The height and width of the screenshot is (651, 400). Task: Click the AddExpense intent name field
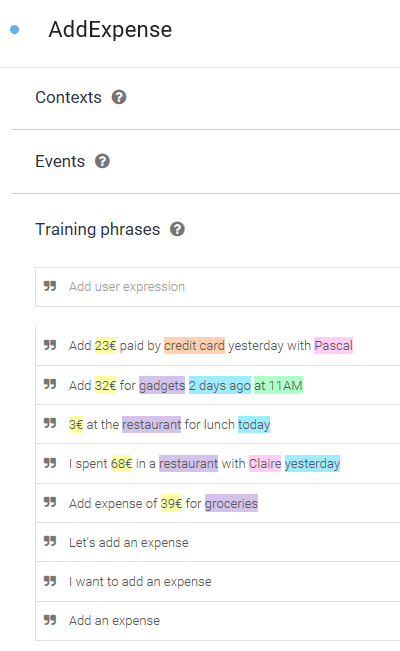coord(110,29)
